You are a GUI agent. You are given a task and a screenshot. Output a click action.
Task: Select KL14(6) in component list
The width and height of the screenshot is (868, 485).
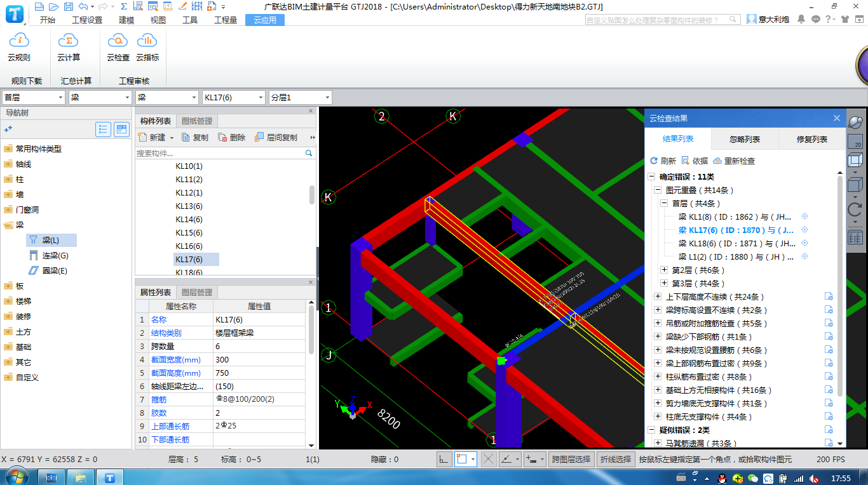point(189,219)
